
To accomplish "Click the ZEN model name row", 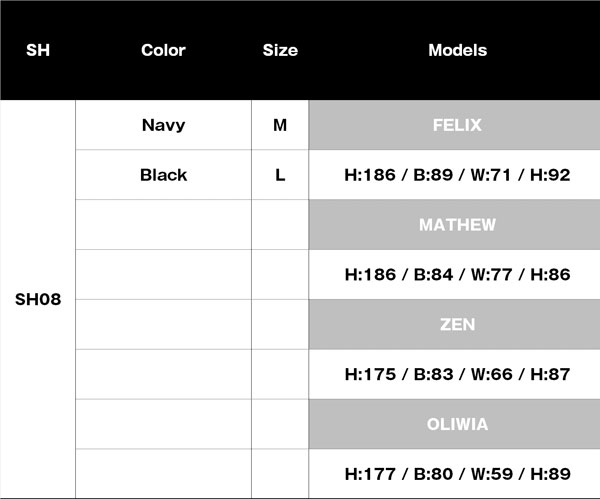I will (457, 324).
